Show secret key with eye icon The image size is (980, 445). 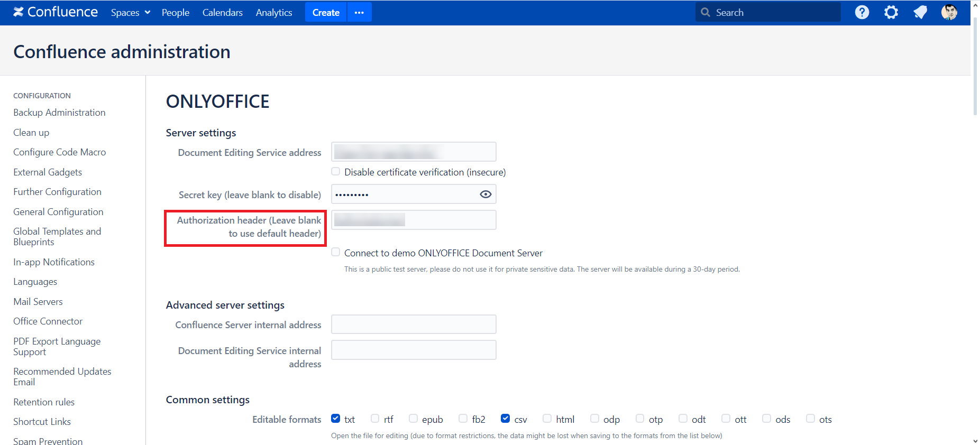485,194
